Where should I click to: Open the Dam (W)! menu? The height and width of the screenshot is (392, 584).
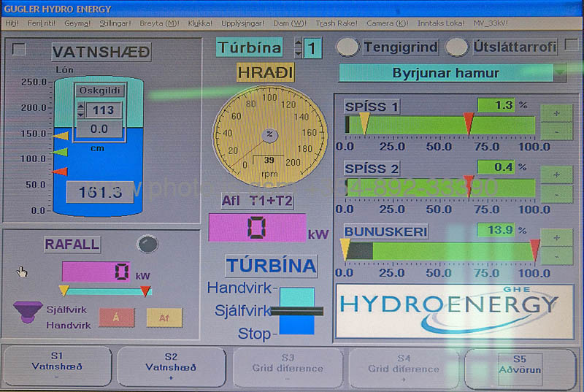point(290,23)
